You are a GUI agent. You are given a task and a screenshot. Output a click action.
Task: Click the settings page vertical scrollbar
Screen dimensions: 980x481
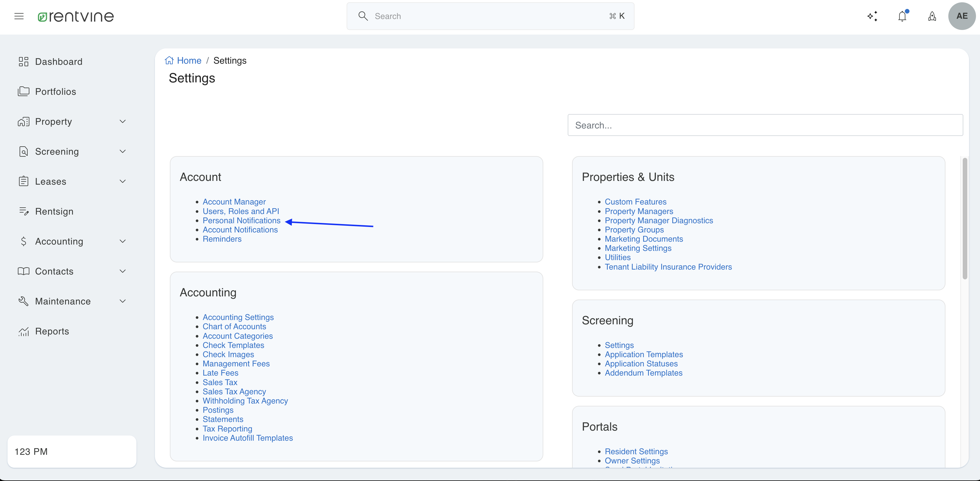pyautogui.click(x=964, y=219)
